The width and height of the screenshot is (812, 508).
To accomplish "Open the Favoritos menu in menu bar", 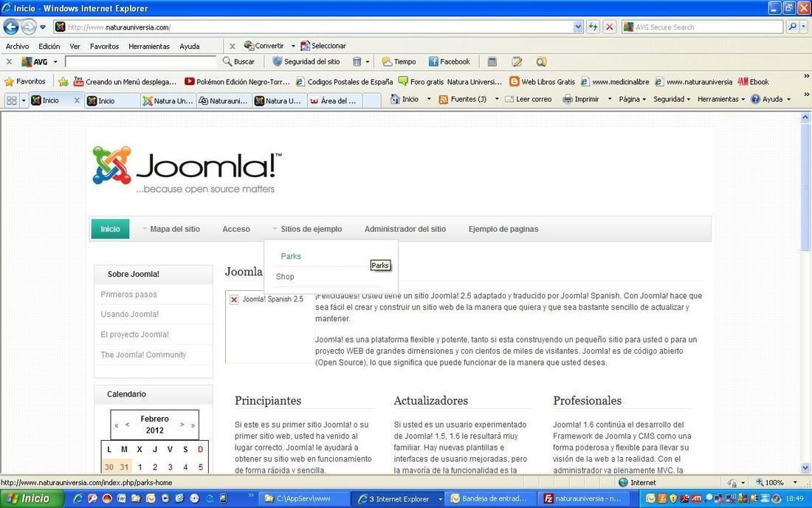I will [104, 46].
